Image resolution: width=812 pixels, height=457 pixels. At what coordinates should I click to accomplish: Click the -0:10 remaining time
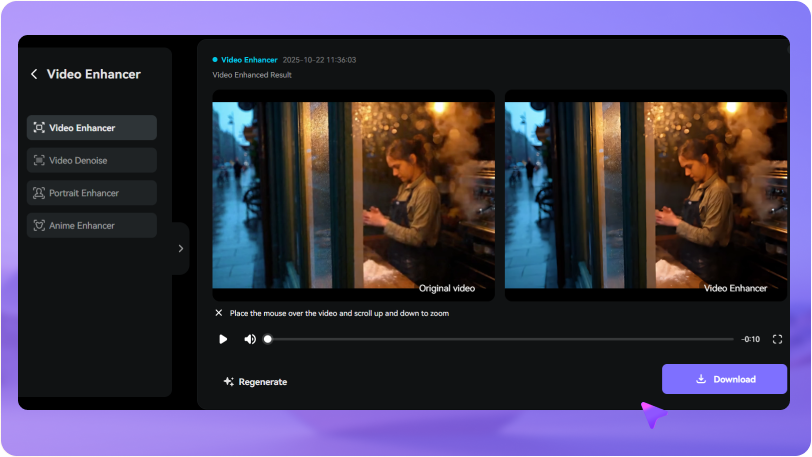pos(750,339)
